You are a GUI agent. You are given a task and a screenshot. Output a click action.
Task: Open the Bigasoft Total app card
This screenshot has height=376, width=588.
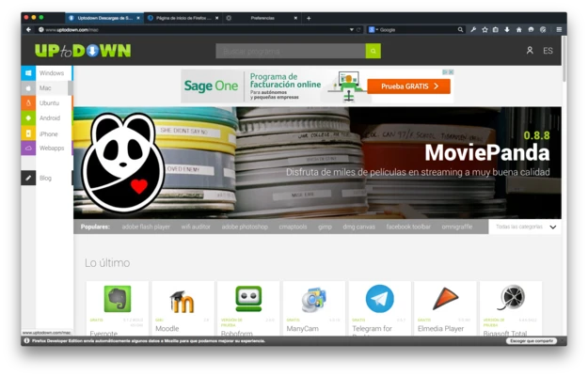click(511, 308)
